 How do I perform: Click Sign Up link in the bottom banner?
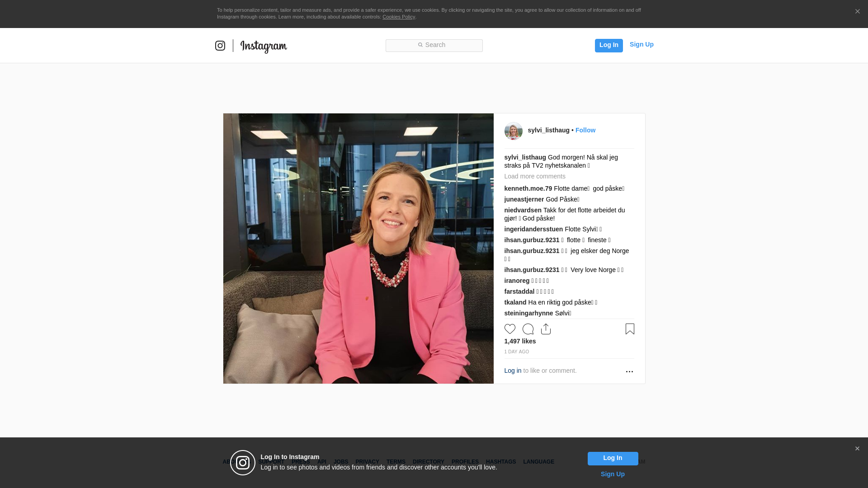pyautogui.click(x=613, y=474)
